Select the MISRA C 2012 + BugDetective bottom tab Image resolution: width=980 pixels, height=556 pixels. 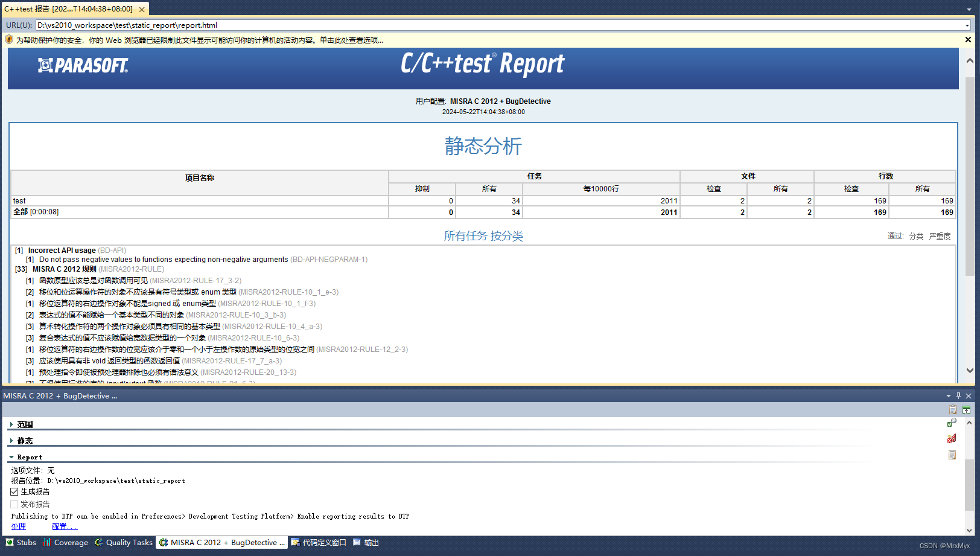point(222,543)
